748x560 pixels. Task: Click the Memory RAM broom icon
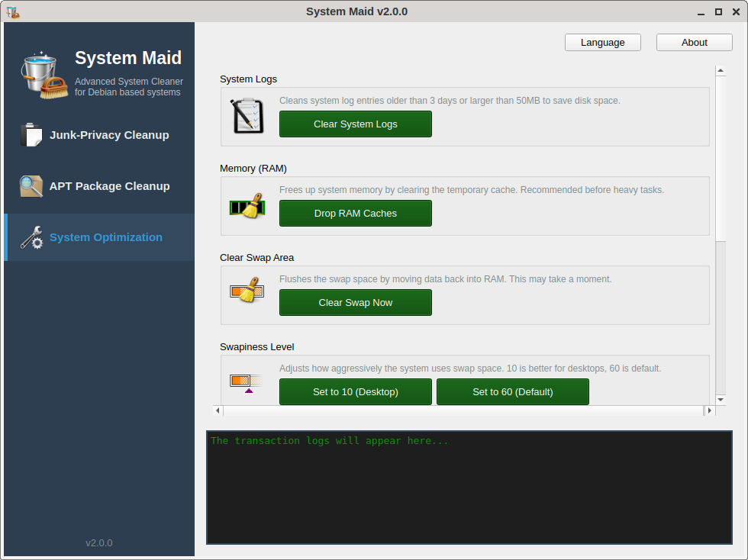247,206
